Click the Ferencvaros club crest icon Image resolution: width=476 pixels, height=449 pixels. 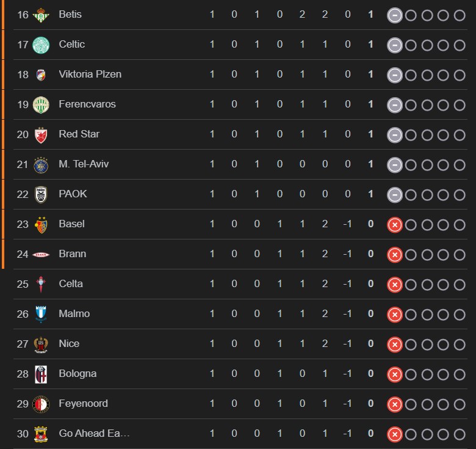(41, 104)
